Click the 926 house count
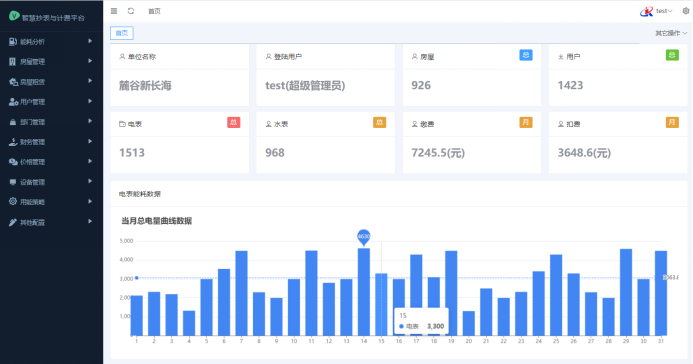693x364 pixels. point(421,85)
